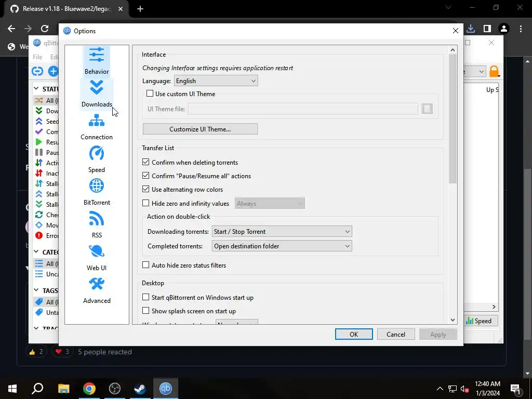The height and width of the screenshot is (399, 532).
Task: Open the Behavior options page
Action: [97, 61]
